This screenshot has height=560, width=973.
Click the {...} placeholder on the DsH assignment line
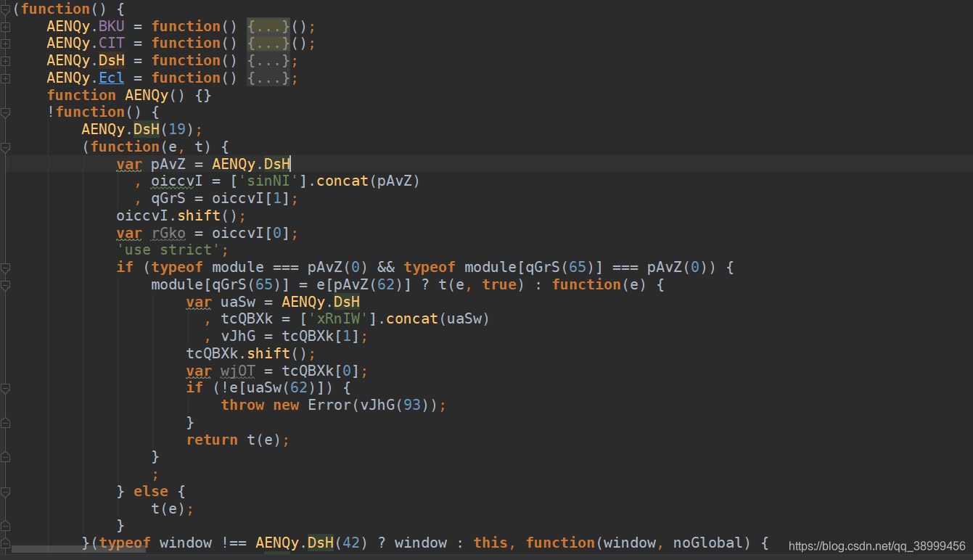268,61
